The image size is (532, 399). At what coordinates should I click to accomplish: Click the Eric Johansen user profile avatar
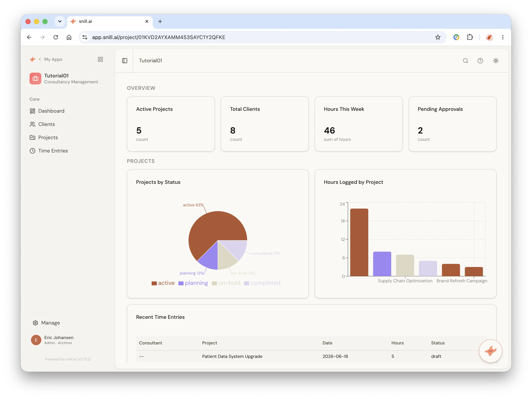click(x=36, y=340)
